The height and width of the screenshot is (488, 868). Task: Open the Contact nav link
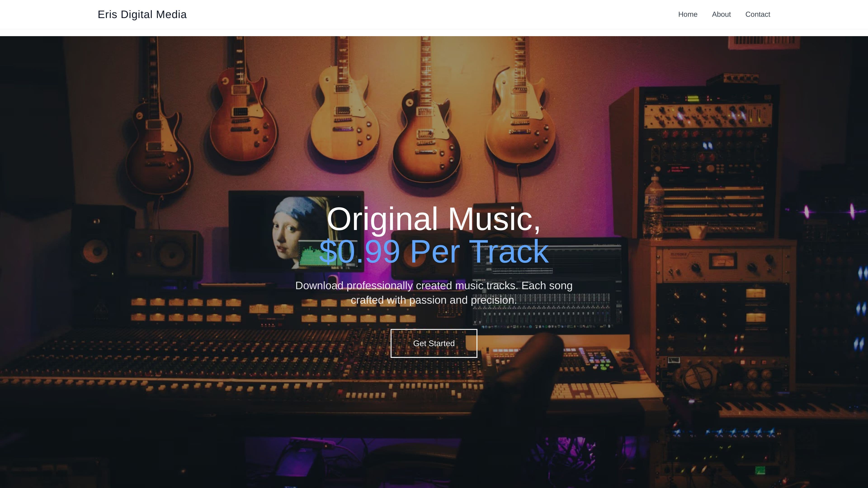point(757,14)
